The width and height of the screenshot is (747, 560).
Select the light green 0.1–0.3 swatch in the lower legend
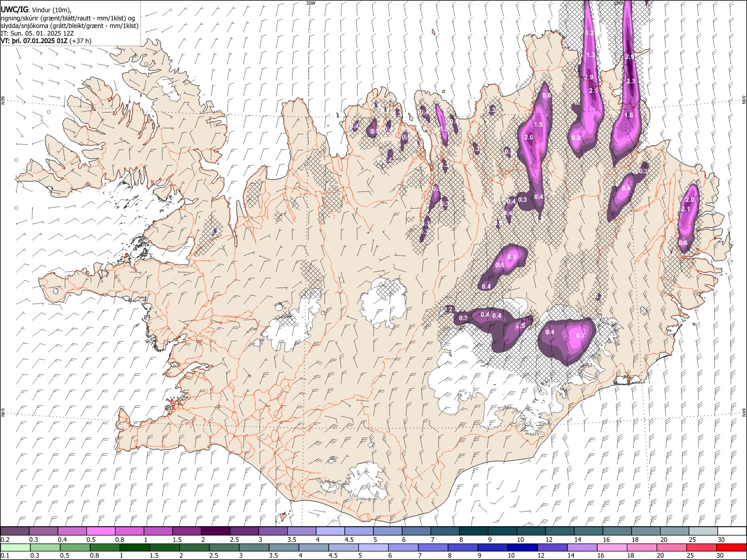[x=15, y=547]
